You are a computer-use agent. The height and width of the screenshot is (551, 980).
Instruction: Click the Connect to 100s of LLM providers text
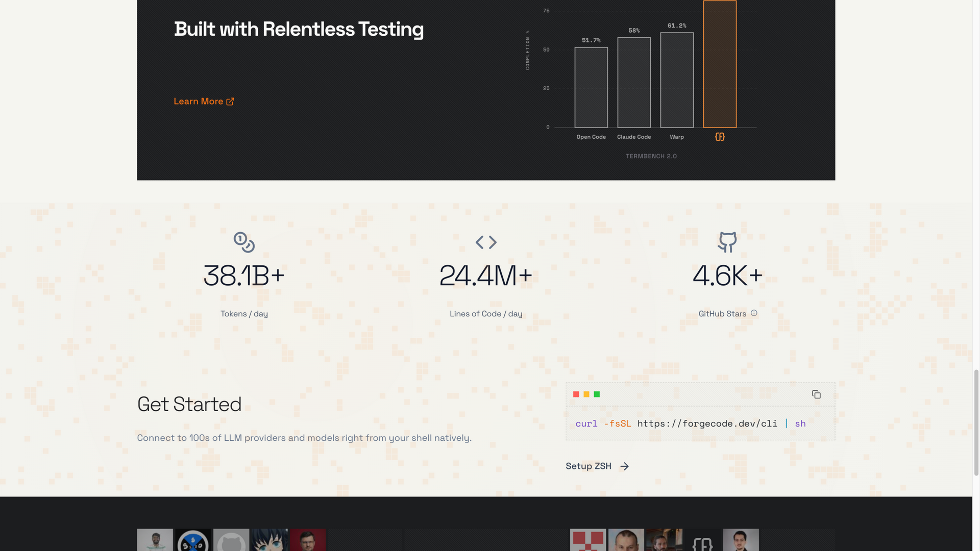tap(304, 438)
